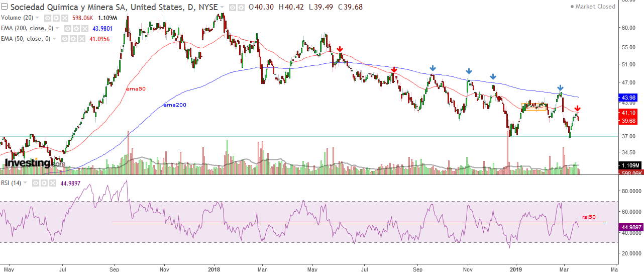Delete the EMA (200, close, 0) indicator
Image resolution: width=644 pixels, height=272 pixels.
pos(85,29)
